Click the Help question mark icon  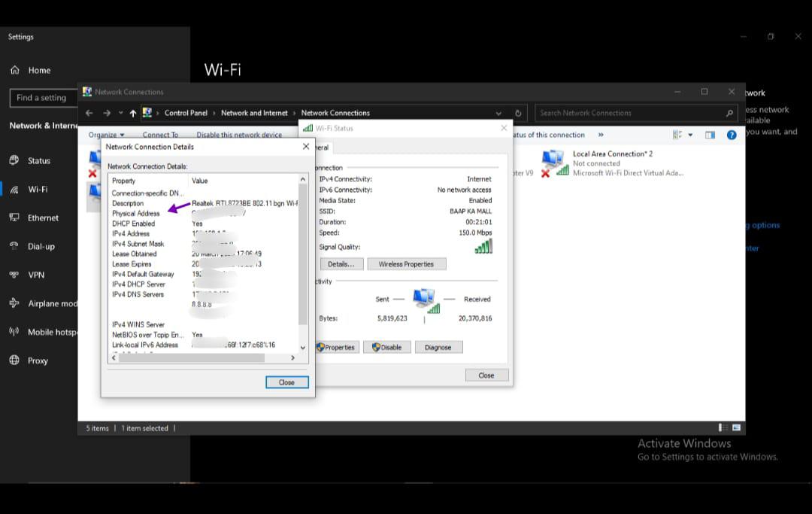[731, 135]
